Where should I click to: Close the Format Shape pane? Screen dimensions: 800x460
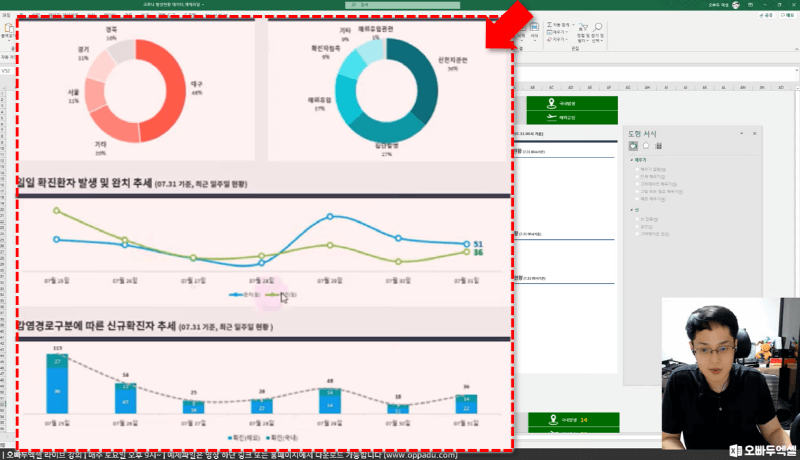pos(753,134)
